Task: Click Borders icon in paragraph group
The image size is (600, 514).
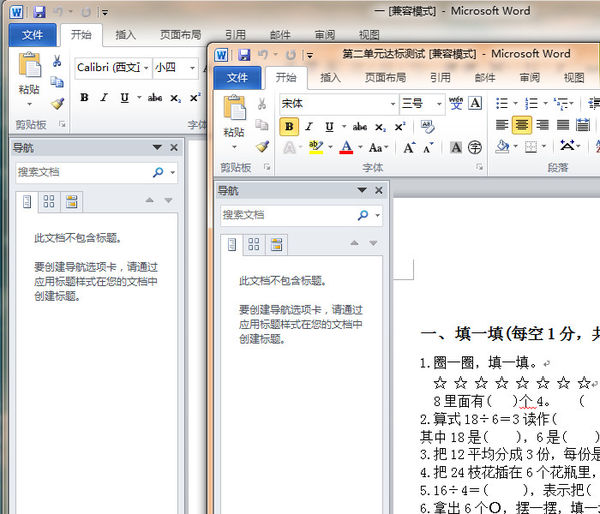Action: [531, 147]
